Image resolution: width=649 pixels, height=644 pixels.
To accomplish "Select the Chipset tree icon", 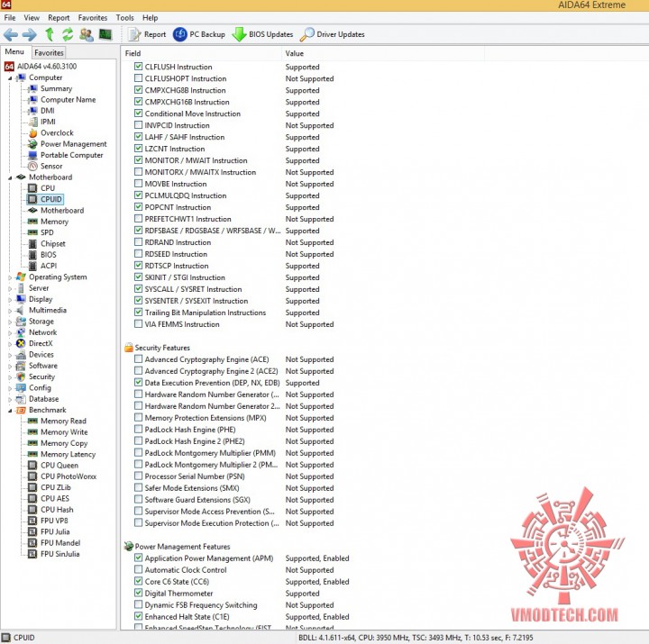I will pos(32,243).
